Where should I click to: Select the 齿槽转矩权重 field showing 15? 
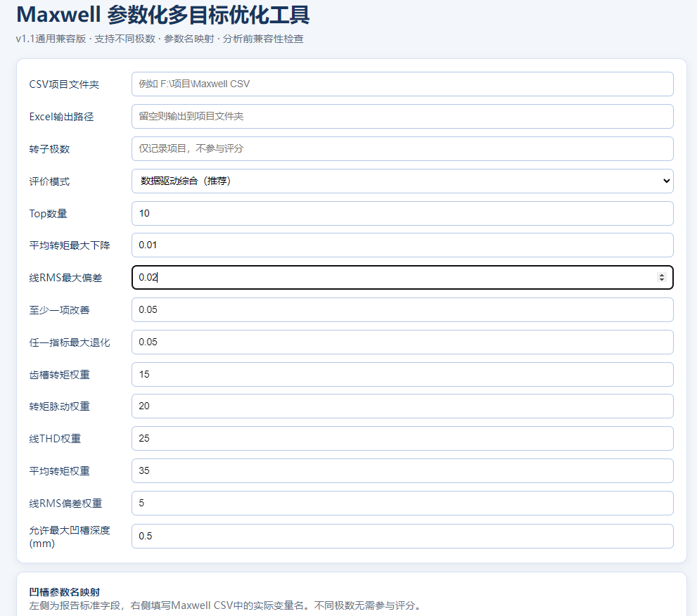tap(402, 374)
